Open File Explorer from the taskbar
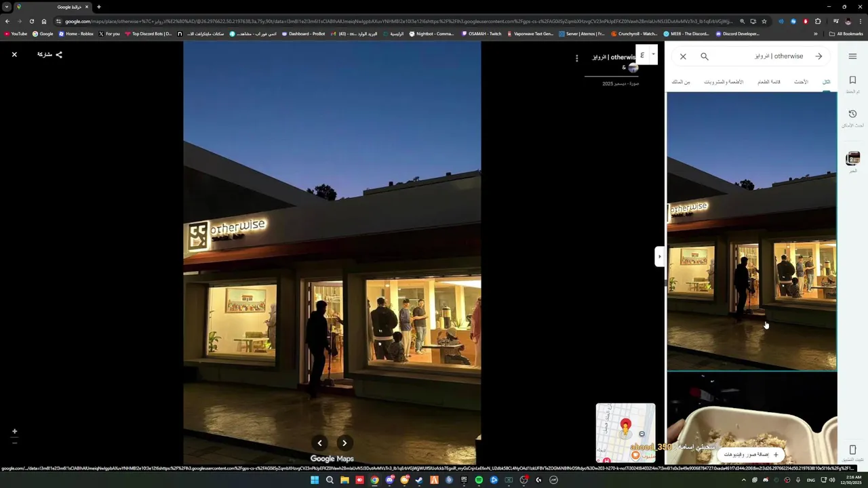Screen dimensions: 868x488 (x=344, y=480)
